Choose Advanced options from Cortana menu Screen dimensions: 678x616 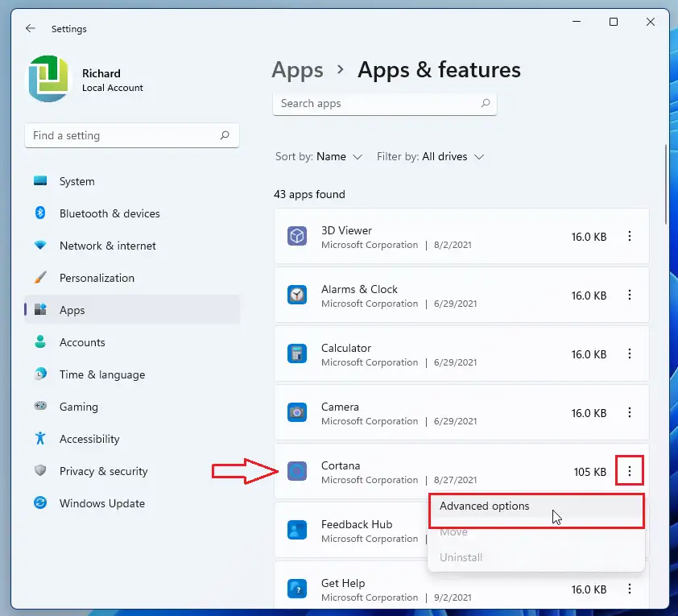click(x=536, y=506)
